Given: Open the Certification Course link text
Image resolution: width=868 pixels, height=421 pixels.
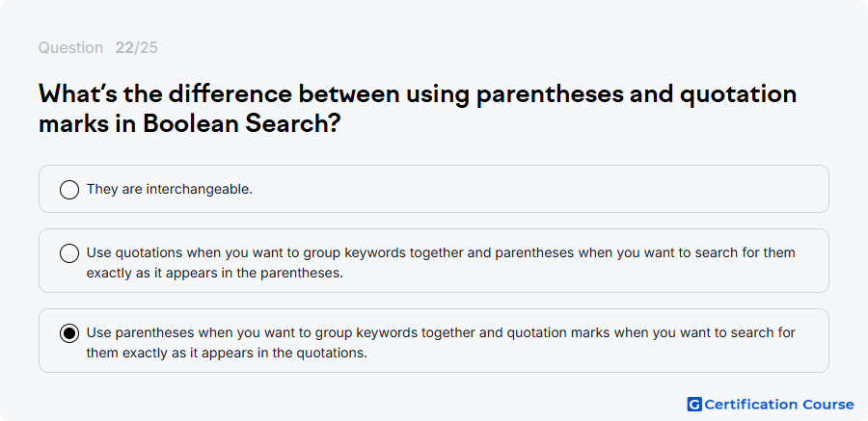Looking at the screenshot, I should point(779,405).
